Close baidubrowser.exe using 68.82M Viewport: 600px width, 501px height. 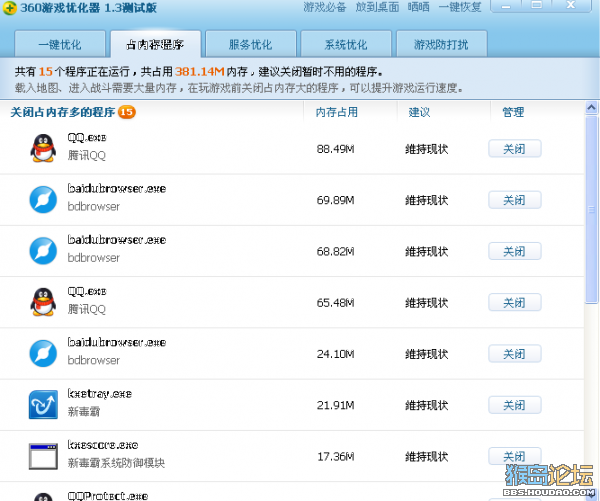(x=515, y=251)
